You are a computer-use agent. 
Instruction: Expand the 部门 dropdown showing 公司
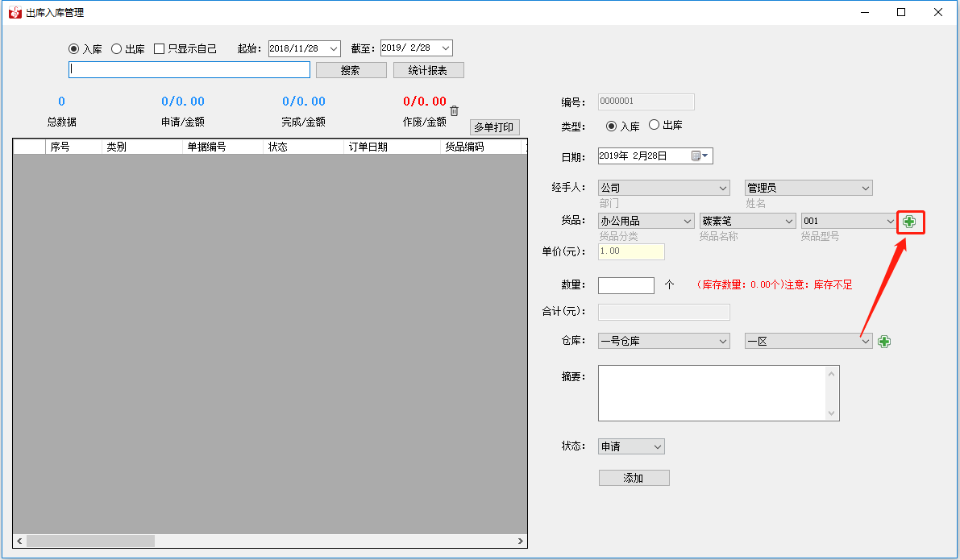pos(663,188)
